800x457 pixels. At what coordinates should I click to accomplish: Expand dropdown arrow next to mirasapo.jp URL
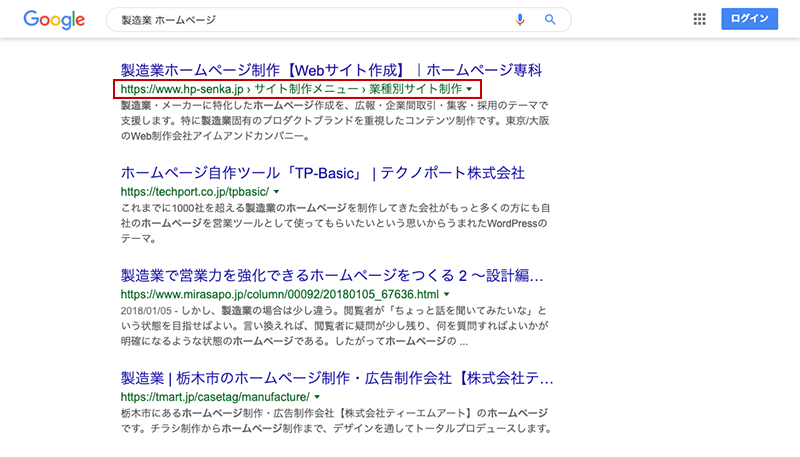[x=446, y=295]
